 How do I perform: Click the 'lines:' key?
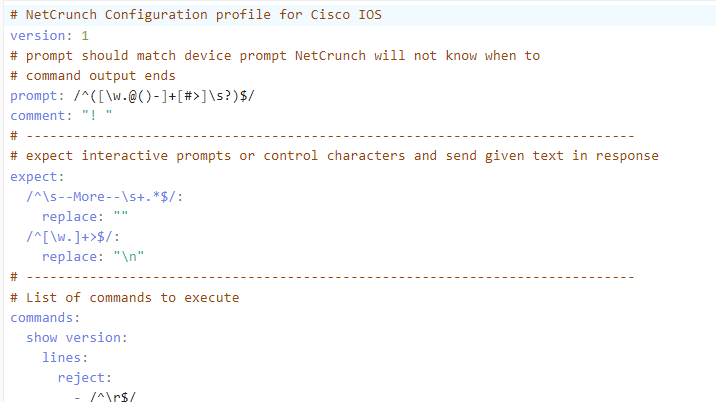tap(65, 358)
